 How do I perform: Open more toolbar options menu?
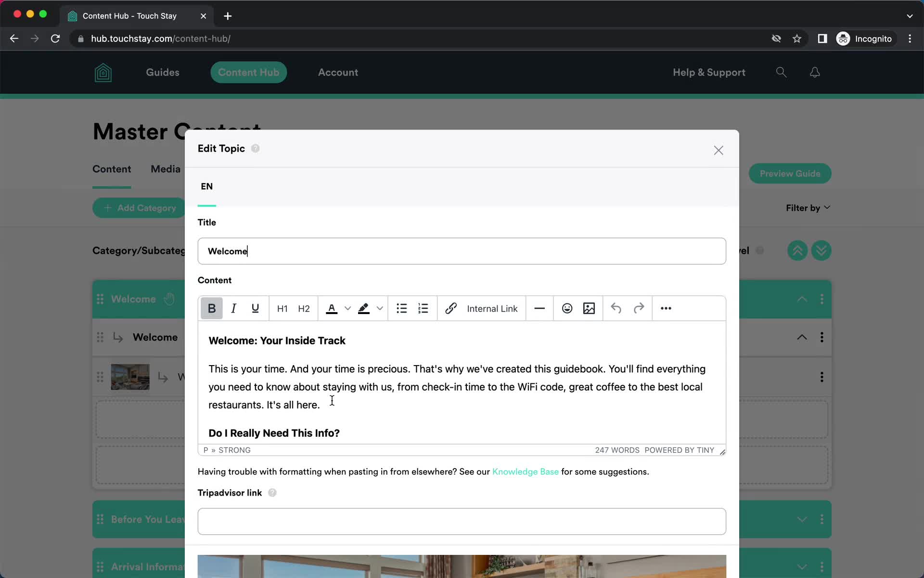665,308
